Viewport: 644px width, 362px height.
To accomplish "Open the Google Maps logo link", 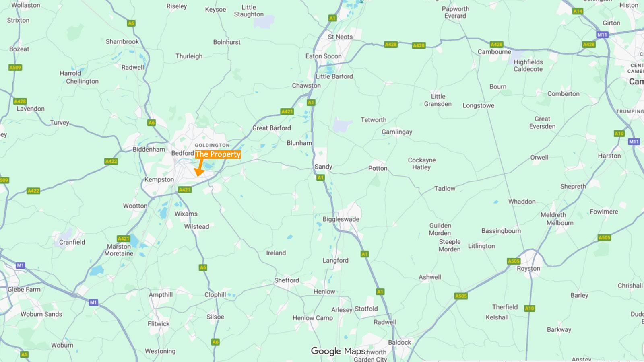I will point(338,351).
